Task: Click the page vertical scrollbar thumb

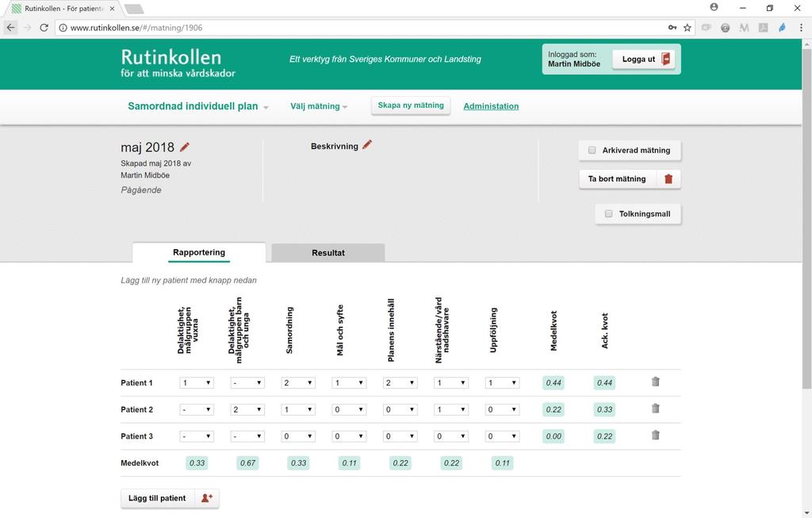Action: (x=806, y=217)
